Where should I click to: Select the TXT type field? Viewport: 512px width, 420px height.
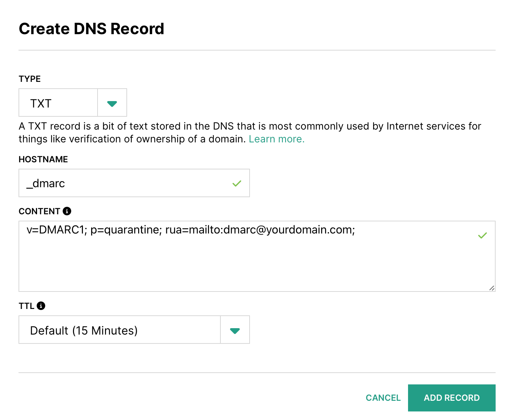pos(58,103)
